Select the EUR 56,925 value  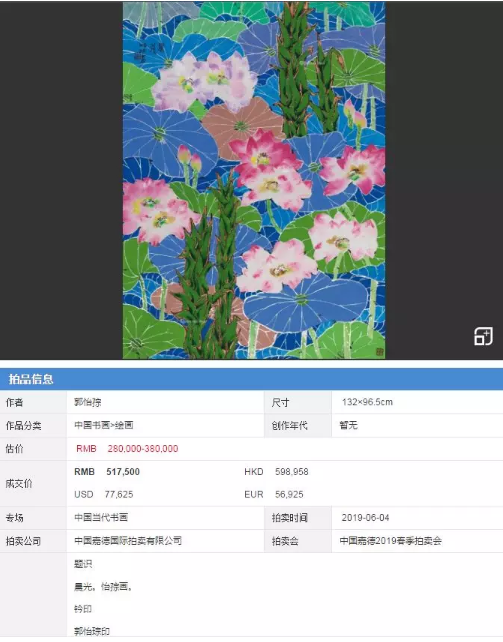274,495
